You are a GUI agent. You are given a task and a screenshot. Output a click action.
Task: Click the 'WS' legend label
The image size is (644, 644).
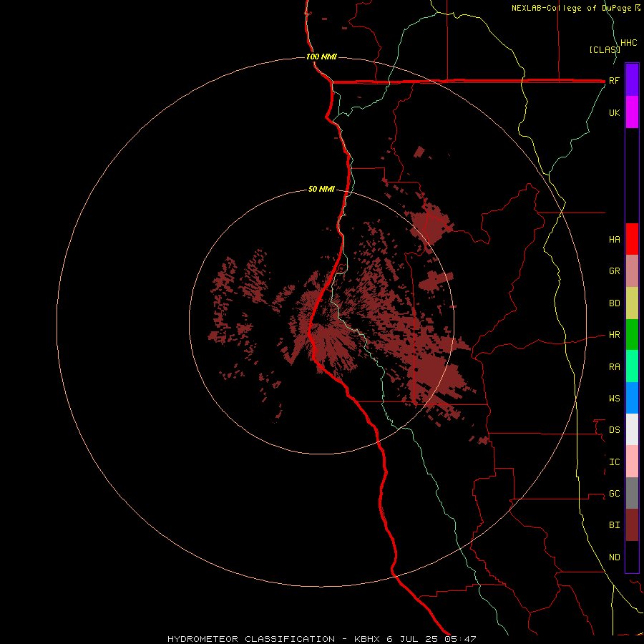(x=615, y=399)
